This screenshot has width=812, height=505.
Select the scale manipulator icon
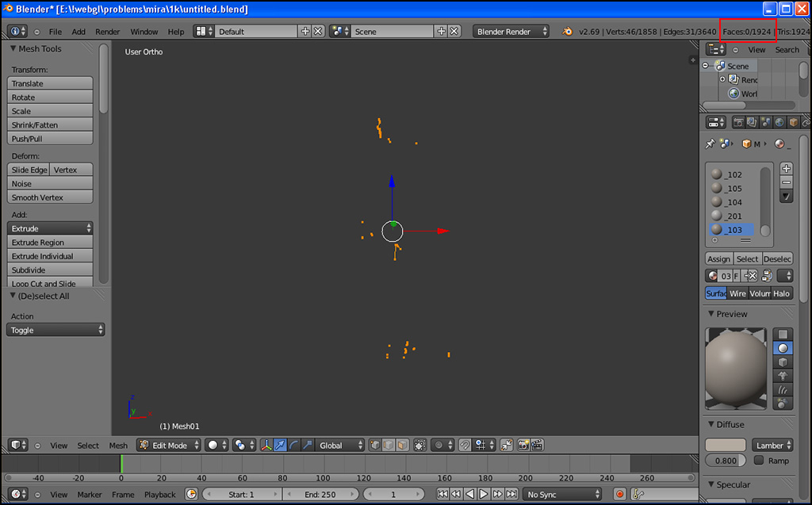(307, 445)
